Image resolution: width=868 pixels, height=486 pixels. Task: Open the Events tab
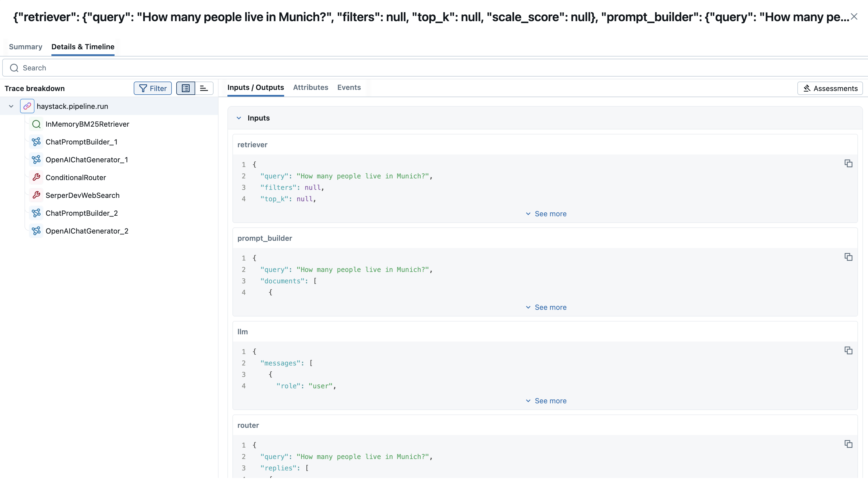349,87
